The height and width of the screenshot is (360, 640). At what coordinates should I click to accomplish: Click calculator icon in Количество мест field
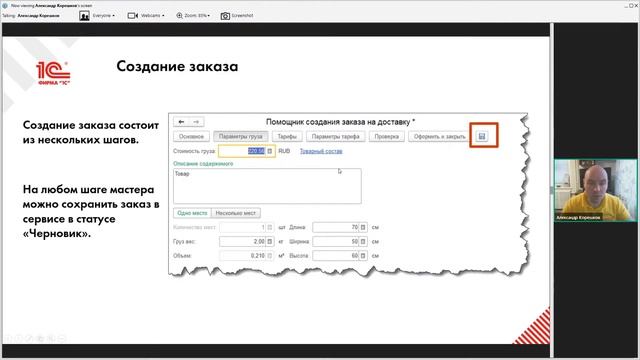point(269,227)
